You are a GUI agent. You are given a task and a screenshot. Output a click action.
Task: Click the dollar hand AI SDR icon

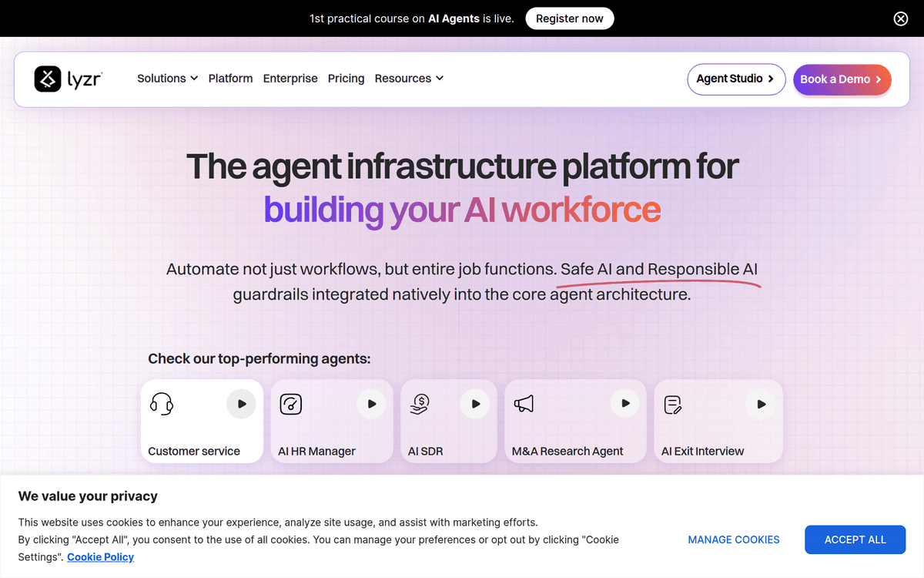coord(419,404)
